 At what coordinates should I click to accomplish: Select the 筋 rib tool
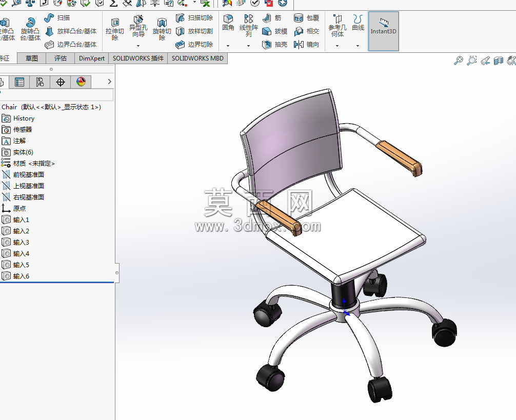(272, 18)
